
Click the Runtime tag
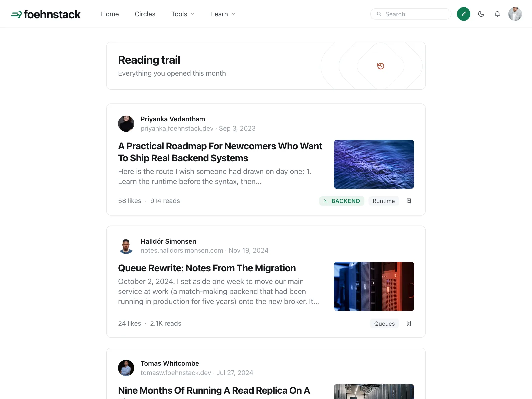[384, 201]
